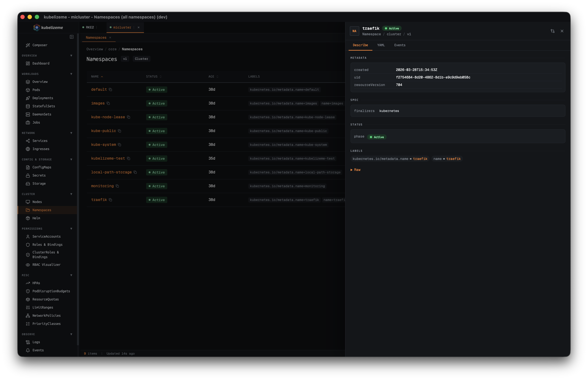The height and width of the screenshot is (380, 588).
Task: Collapse the Observe sidebar section
Action: pyautogui.click(x=71, y=334)
